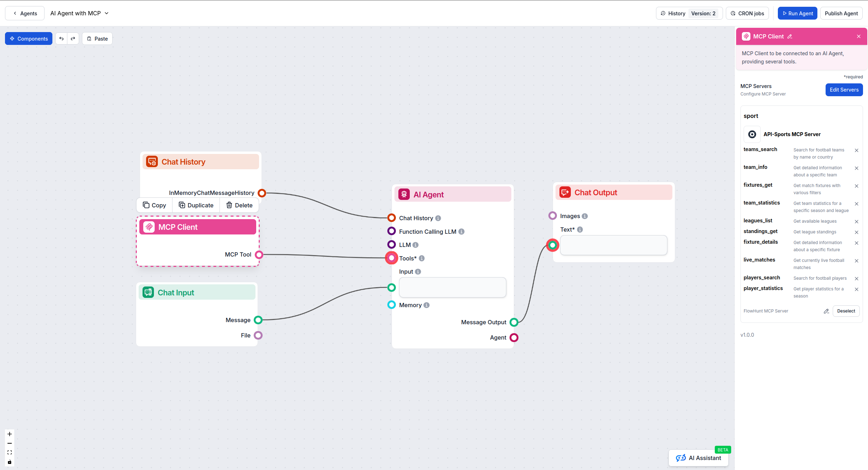The image size is (868, 470).
Task: Edit the MCP Client name via pencil icon
Action: pos(790,36)
